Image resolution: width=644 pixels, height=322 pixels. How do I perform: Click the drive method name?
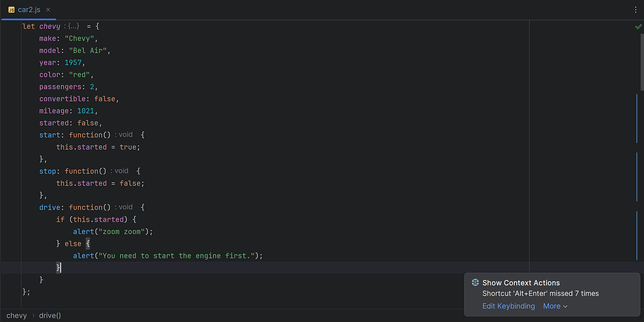tap(50, 207)
